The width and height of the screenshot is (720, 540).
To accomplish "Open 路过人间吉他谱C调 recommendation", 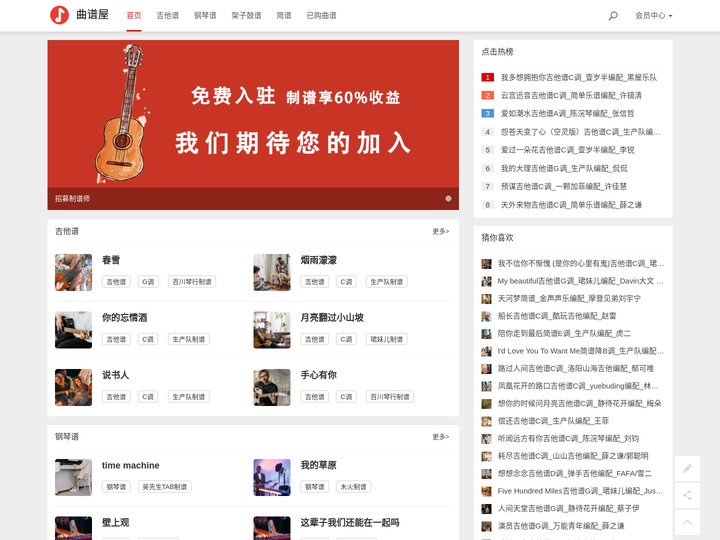I will [575, 368].
